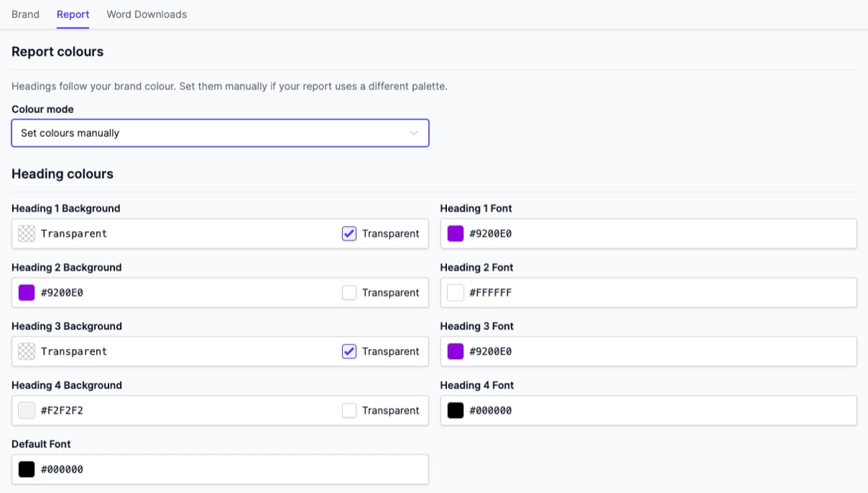Click Heading 1 Background value Transparent

point(74,233)
